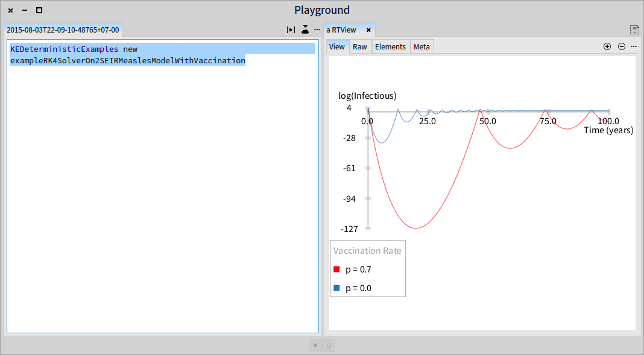Image resolution: width=644 pixels, height=355 pixels.
Task: Select the View tab
Action: (x=337, y=47)
